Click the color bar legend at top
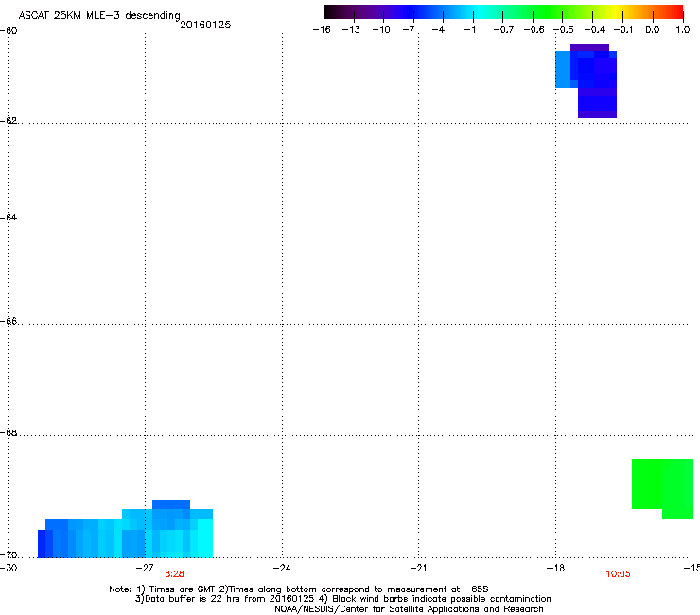700x615 pixels. [x=503, y=12]
